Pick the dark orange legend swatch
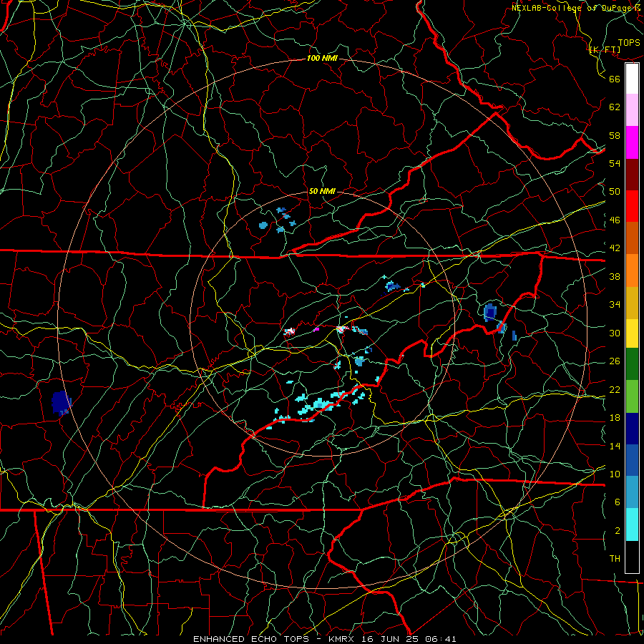644x644 pixels. (632, 238)
